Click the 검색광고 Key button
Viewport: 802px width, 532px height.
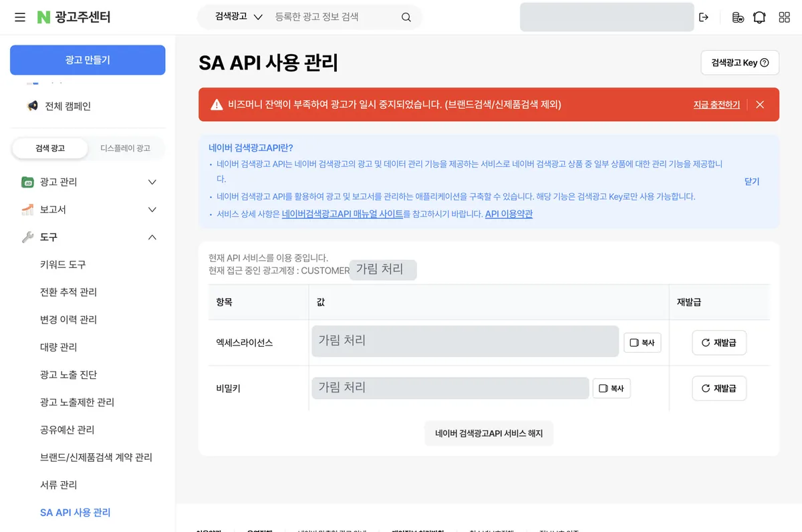(x=740, y=63)
